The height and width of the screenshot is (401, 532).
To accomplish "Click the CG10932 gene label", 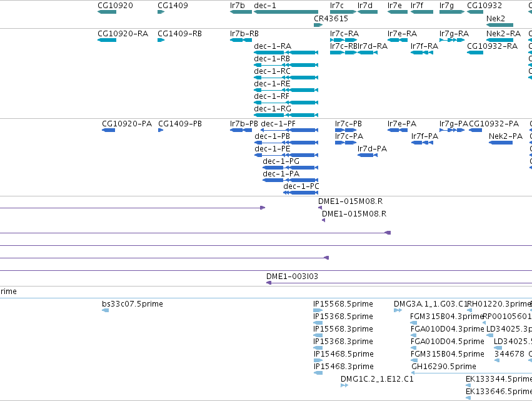I will tap(484, 6).
